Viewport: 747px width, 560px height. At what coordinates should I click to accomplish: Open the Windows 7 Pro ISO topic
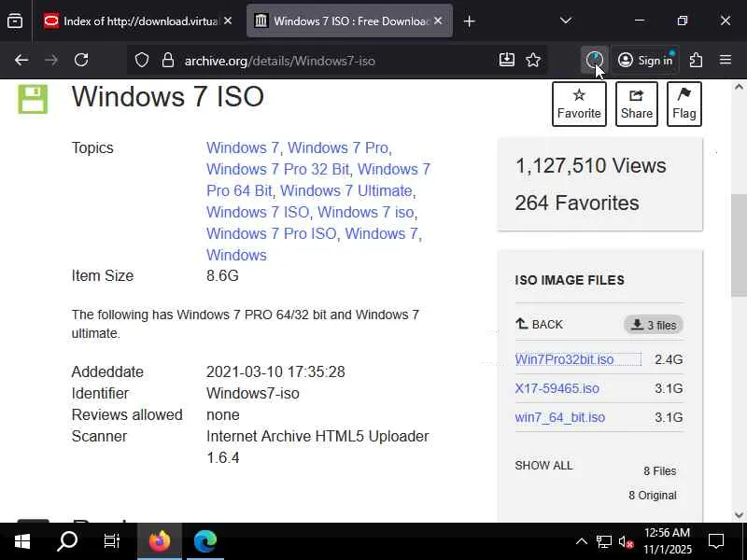272,233
